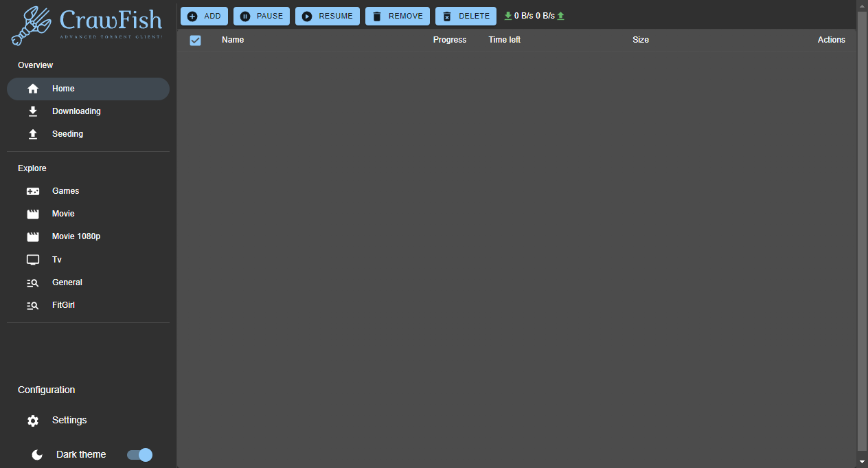Open Settings configuration page
This screenshot has width=868, height=468.
coord(88,421)
